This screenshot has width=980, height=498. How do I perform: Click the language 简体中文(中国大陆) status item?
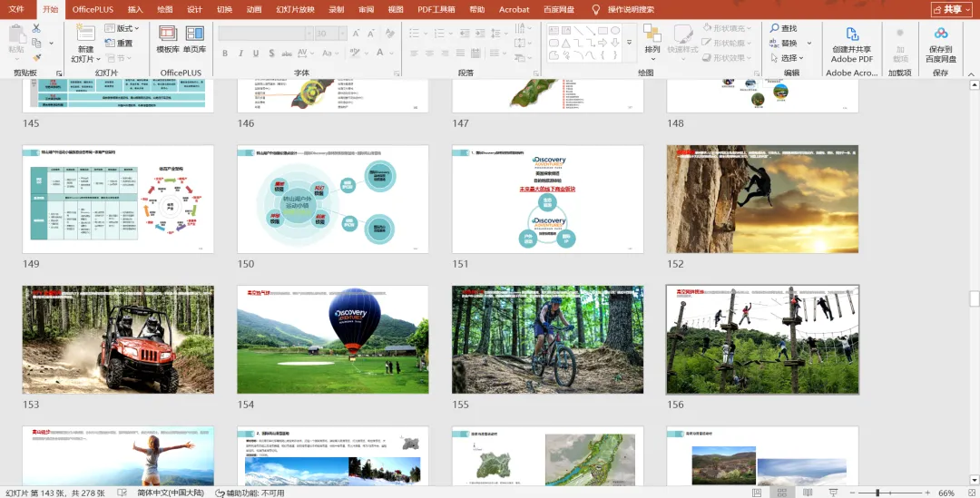click(x=170, y=493)
